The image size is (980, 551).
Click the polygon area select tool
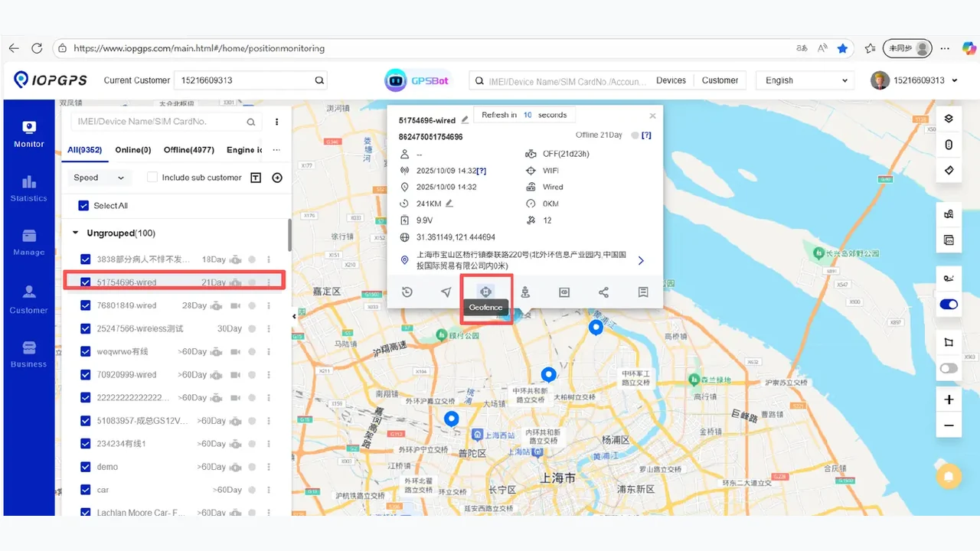(949, 342)
